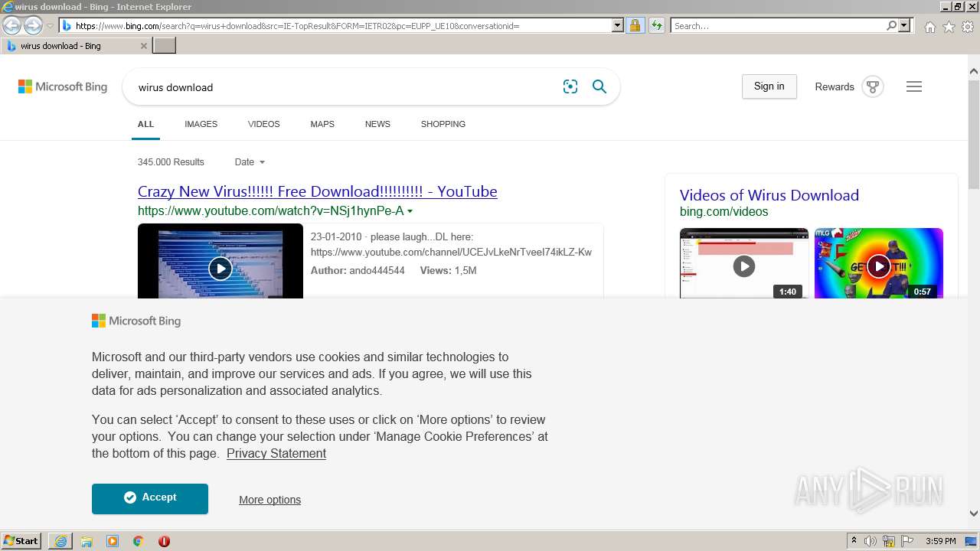This screenshot has width=980, height=551.
Task: Open the Opera taskbar icon
Action: pos(164,541)
